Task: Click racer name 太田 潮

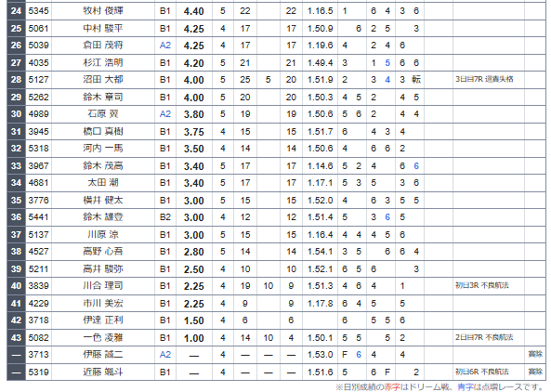Action: 103,183
